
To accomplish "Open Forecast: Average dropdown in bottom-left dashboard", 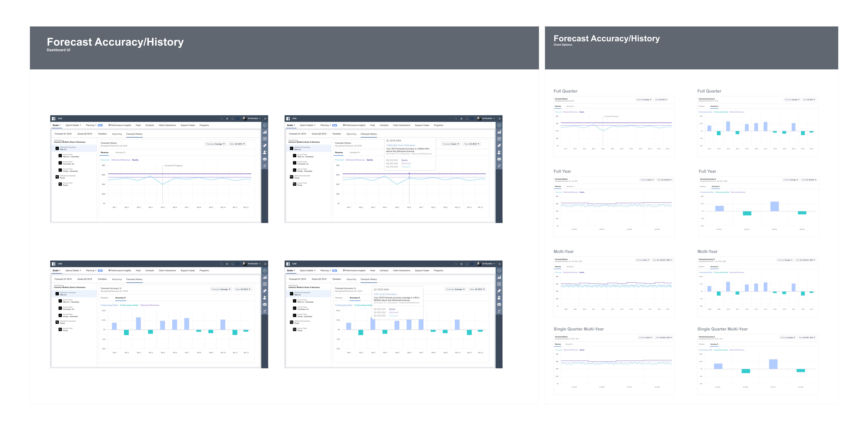I will click(221, 289).
